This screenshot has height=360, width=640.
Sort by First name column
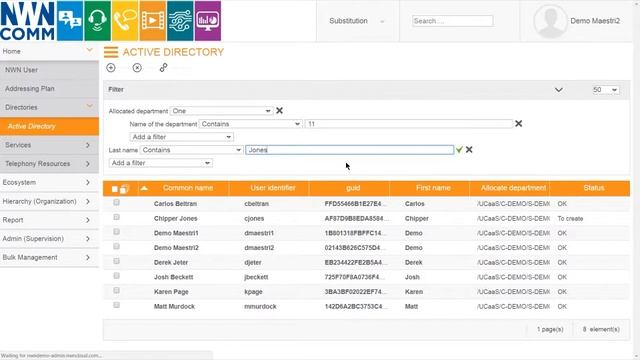[433, 188]
